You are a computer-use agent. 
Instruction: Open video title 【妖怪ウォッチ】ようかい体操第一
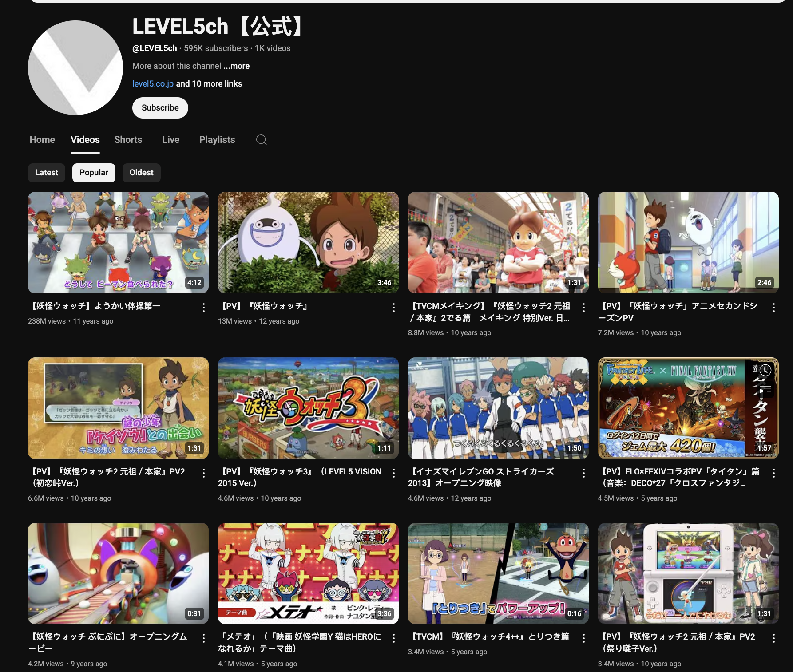pos(95,306)
